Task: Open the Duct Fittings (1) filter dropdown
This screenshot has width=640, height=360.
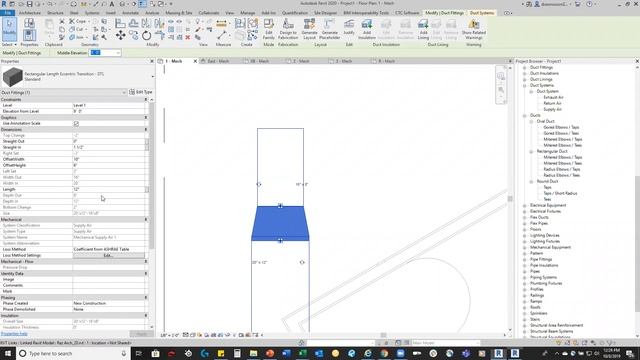Action: point(124,93)
